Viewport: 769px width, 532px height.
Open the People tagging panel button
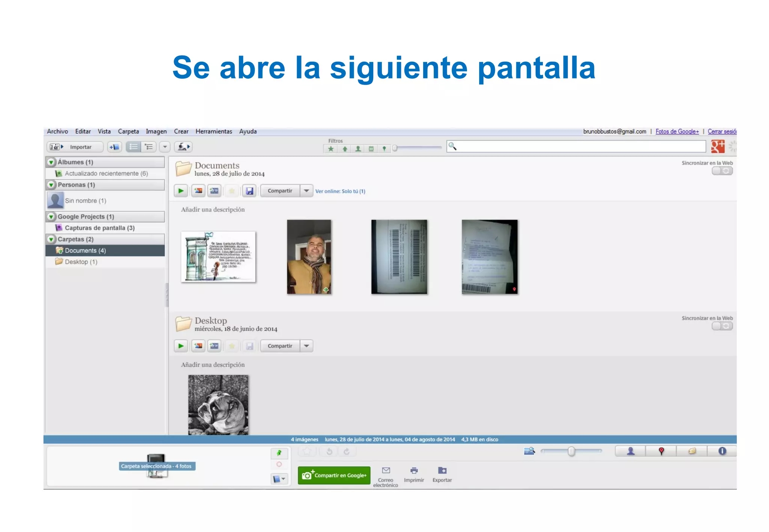(x=630, y=451)
